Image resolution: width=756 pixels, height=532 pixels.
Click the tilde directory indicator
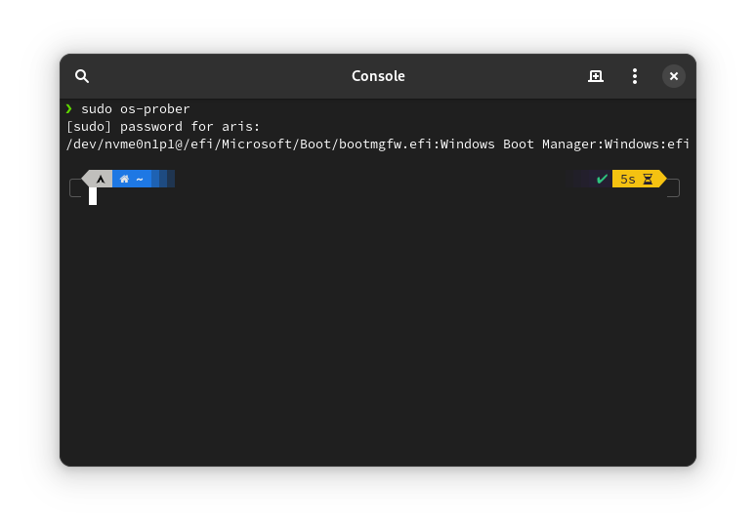[140, 179]
